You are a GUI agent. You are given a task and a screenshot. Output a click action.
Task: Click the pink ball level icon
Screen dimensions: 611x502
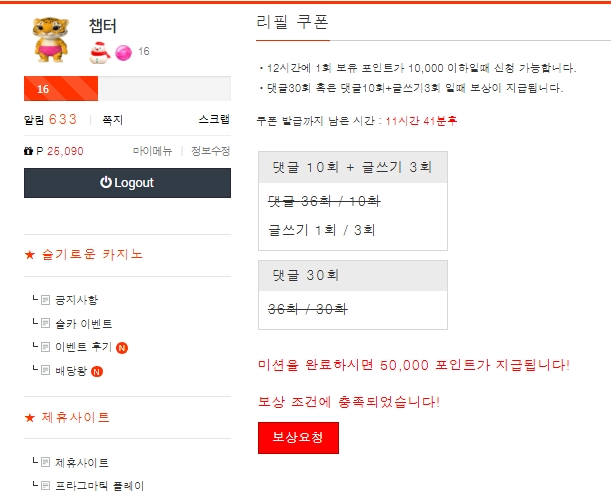122,52
